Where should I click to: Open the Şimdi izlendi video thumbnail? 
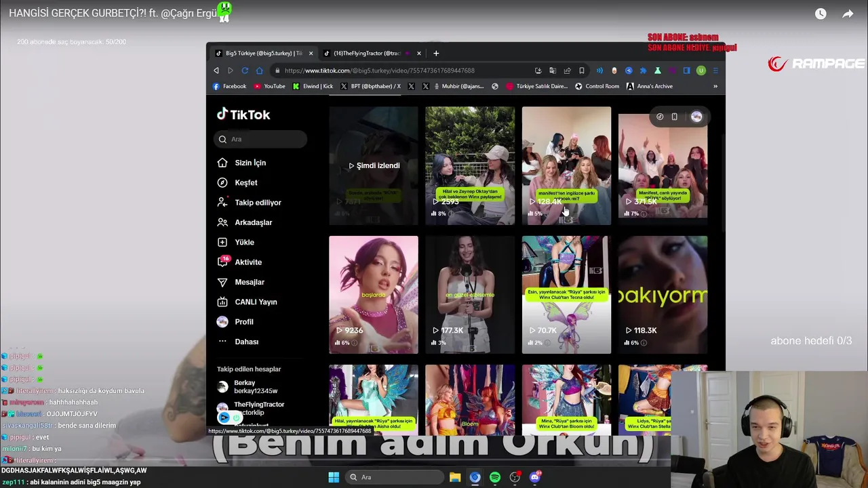[374, 165]
